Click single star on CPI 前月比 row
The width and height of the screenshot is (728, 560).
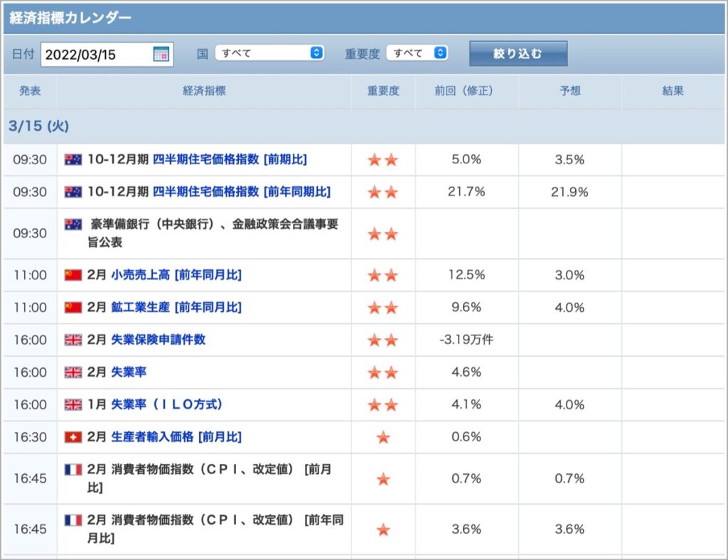click(x=383, y=479)
